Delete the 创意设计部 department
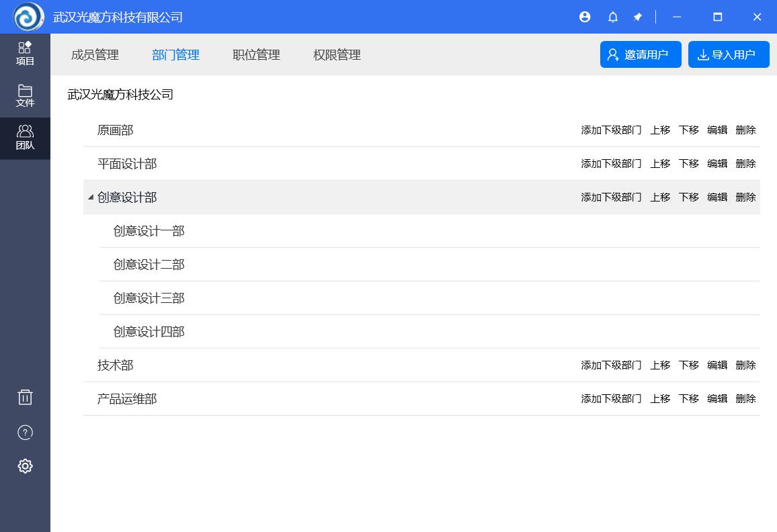Viewport: 777px width, 532px height. pos(746,197)
